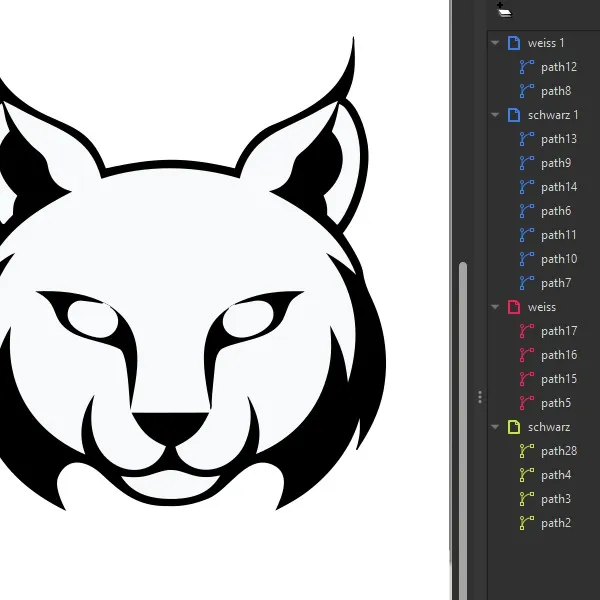Viewport: 600px width, 600px height.
Task: Click the layers icon above the object list
Action: click(504, 11)
